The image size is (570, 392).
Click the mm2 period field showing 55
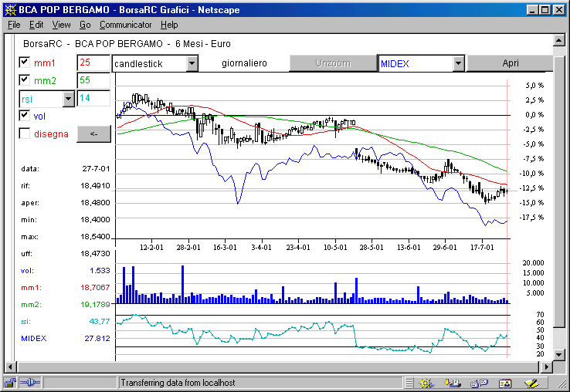tap(93, 80)
